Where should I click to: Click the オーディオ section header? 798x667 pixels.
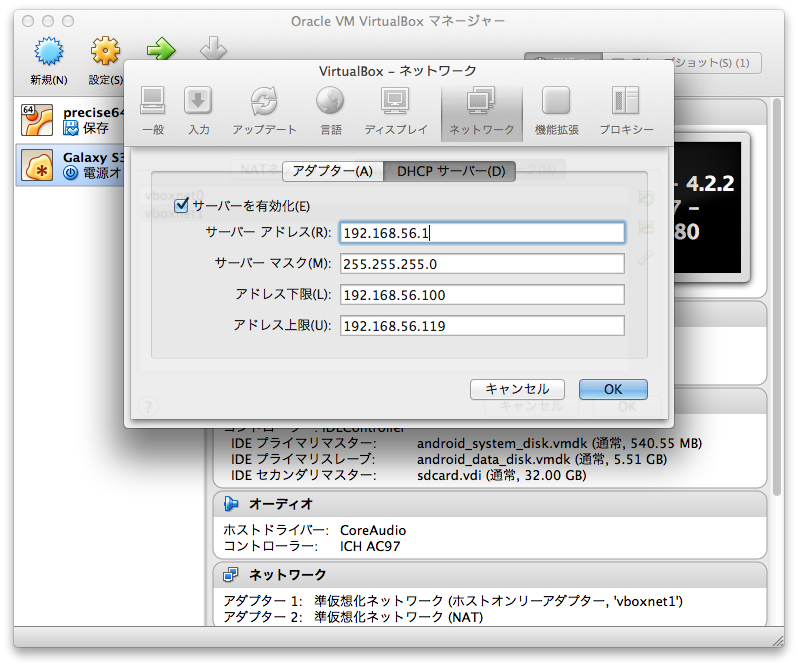point(490,504)
